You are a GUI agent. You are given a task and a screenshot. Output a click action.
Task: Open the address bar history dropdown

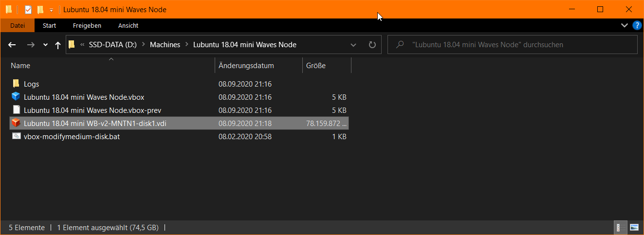pyautogui.click(x=354, y=45)
